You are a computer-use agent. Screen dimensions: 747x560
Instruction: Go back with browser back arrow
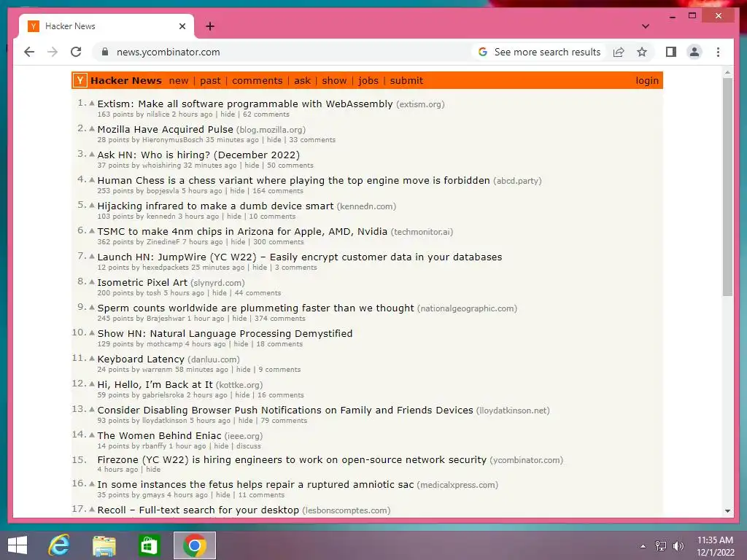pyautogui.click(x=29, y=52)
